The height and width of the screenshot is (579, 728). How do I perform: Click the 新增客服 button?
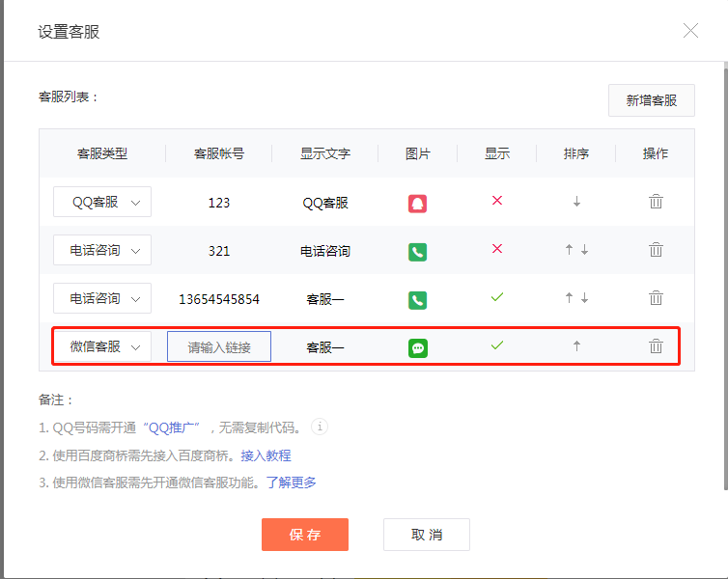pos(651,100)
